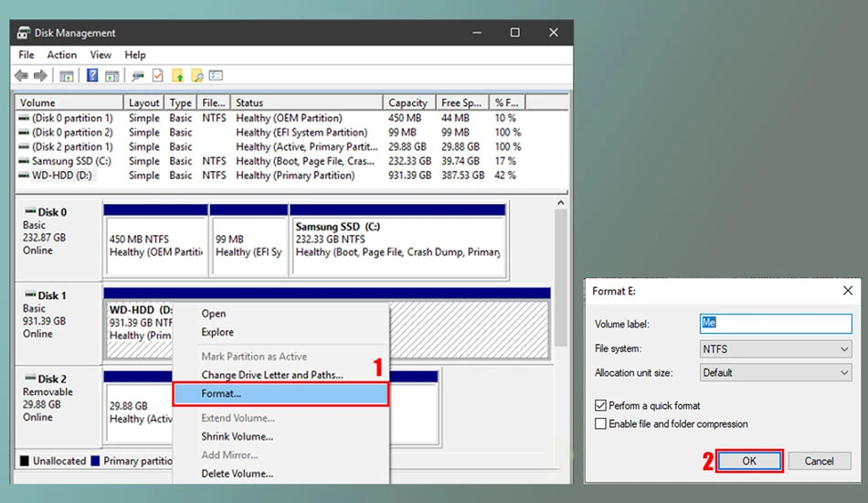
Task: Click the Show/Hide Console Tree icon
Action: [x=67, y=76]
